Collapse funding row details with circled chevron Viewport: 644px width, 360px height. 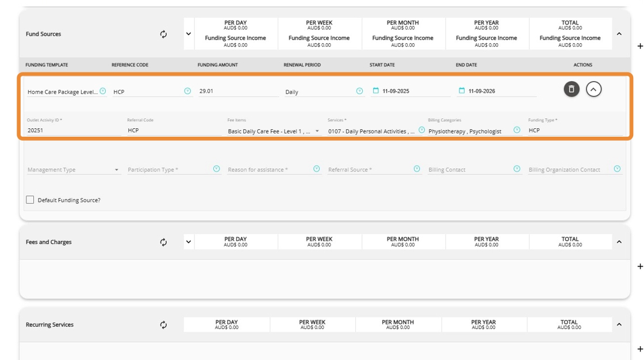(593, 89)
